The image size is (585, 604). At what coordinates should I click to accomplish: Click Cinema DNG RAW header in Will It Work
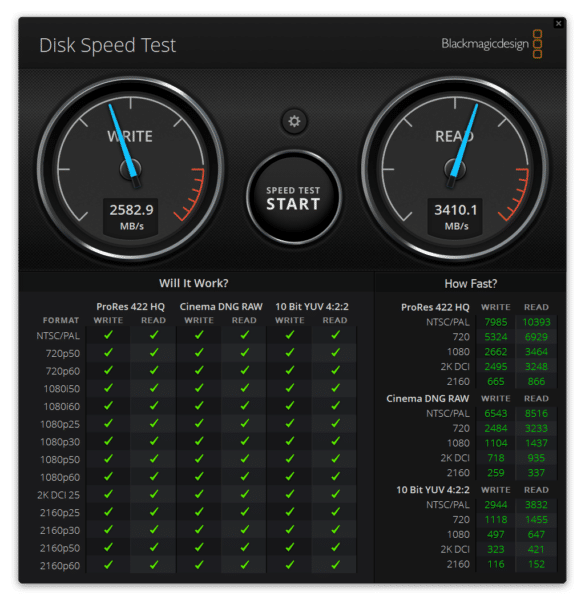point(221,307)
